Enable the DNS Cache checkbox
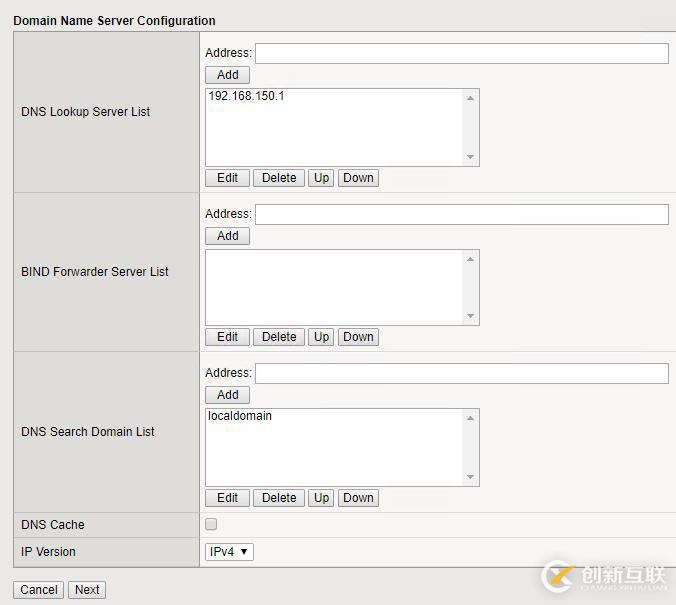Image resolution: width=676 pixels, height=605 pixels. pos(211,524)
